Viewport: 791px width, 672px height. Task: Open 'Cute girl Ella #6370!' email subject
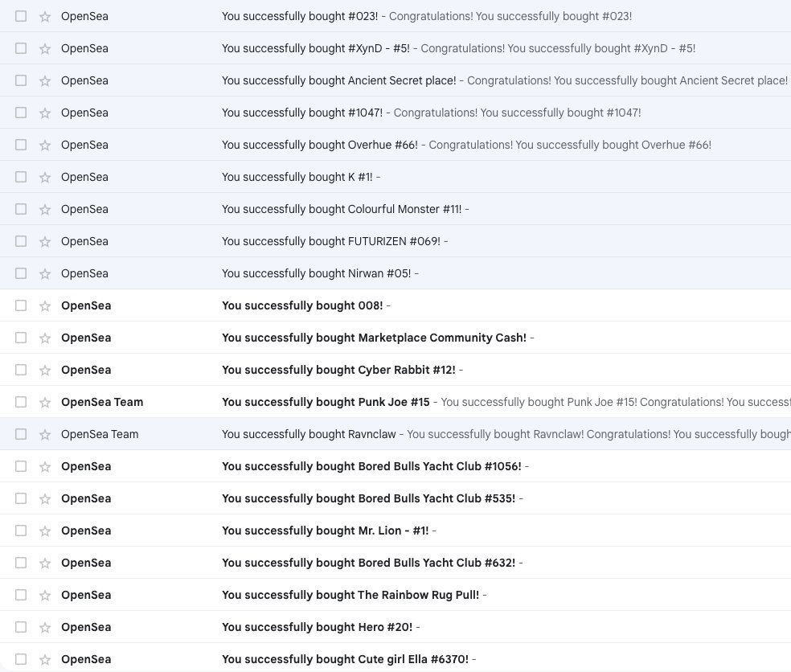[x=345, y=659]
